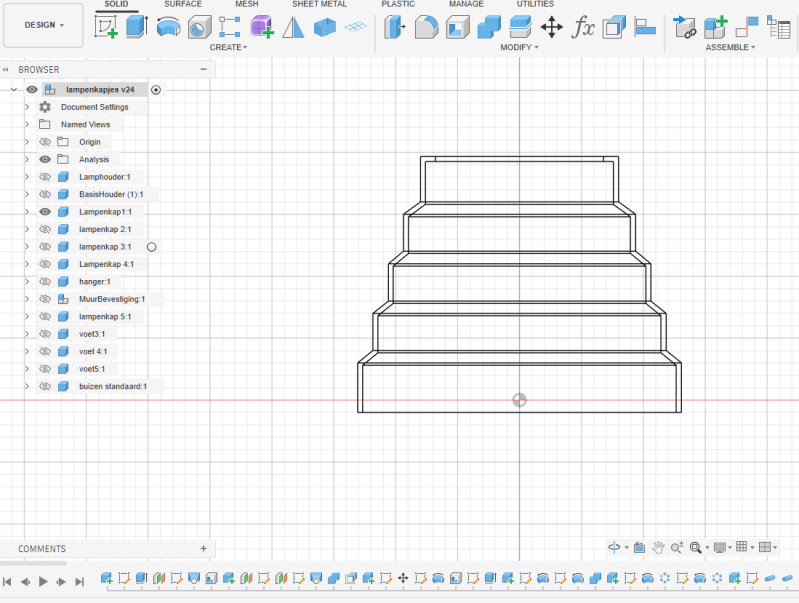Toggle visibility of the Analysis folder
This screenshot has width=799, height=603.
[45, 159]
